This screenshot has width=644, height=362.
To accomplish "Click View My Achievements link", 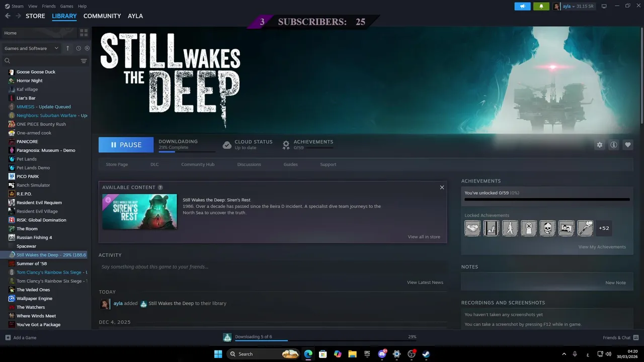I will (x=602, y=247).
